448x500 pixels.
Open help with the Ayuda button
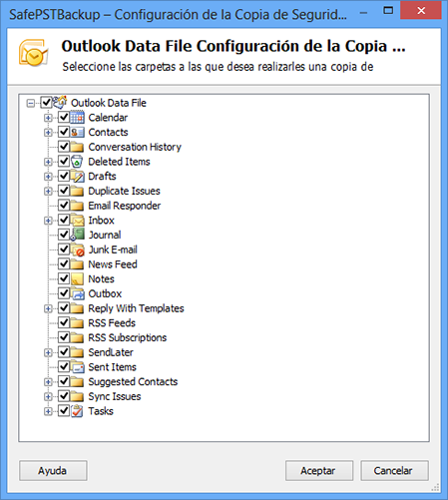click(53, 470)
